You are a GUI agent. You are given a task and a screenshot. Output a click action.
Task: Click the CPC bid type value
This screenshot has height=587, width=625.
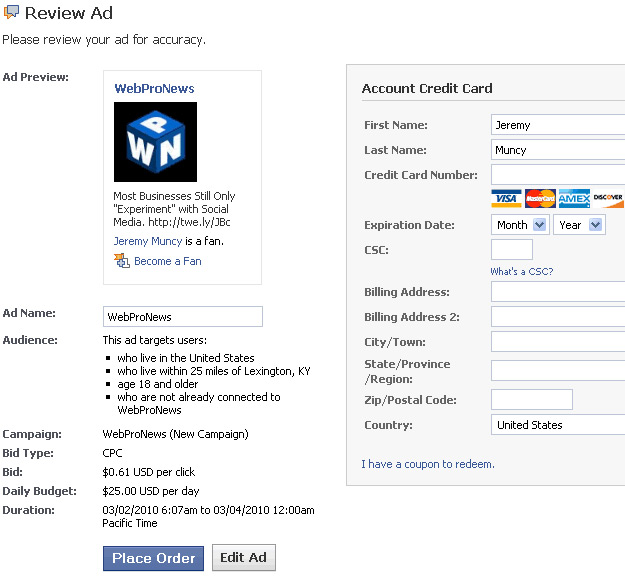point(112,453)
